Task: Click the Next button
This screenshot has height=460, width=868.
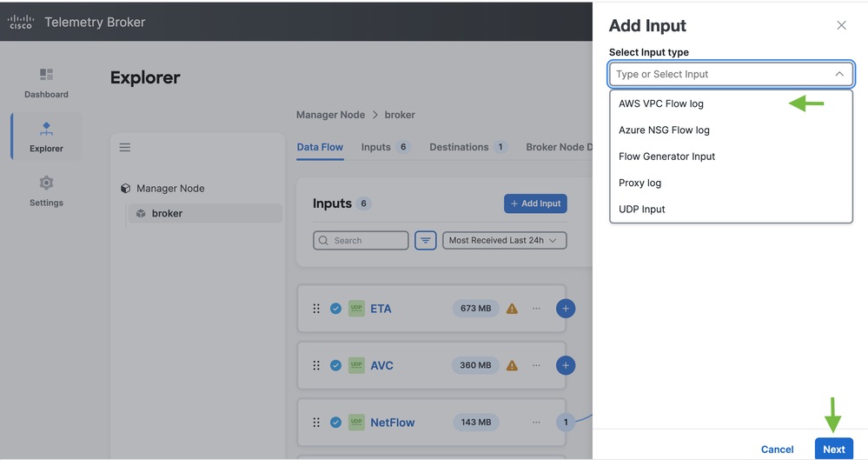Action: tap(833, 449)
